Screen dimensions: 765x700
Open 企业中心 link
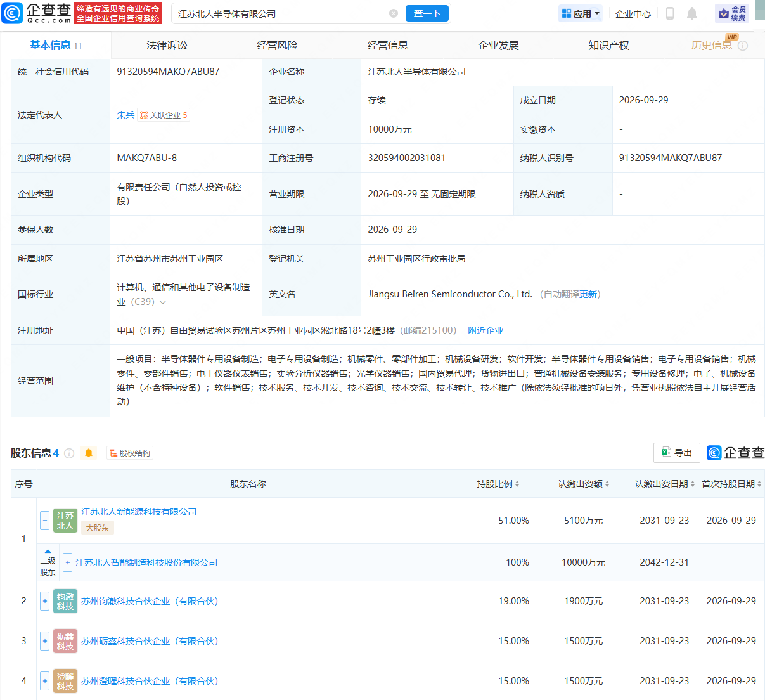(x=633, y=13)
